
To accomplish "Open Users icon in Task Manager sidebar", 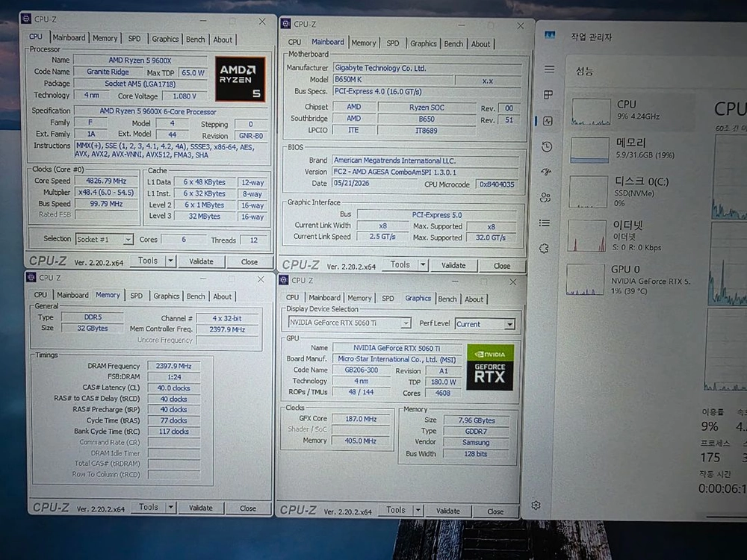I will click(545, 197).
